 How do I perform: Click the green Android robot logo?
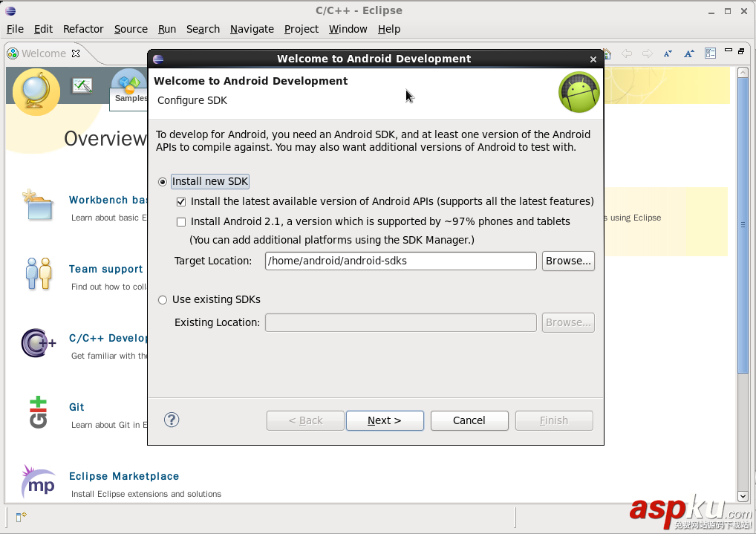point(579,92)
